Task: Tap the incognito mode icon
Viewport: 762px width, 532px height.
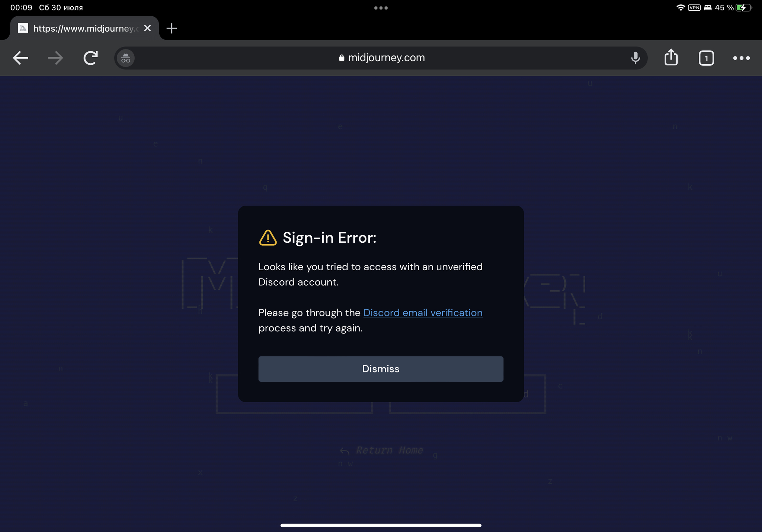Action: [126, 58]
